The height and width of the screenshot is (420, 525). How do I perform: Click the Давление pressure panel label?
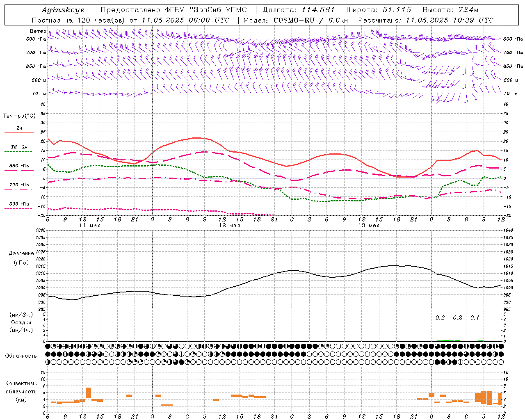pos(21,253)
